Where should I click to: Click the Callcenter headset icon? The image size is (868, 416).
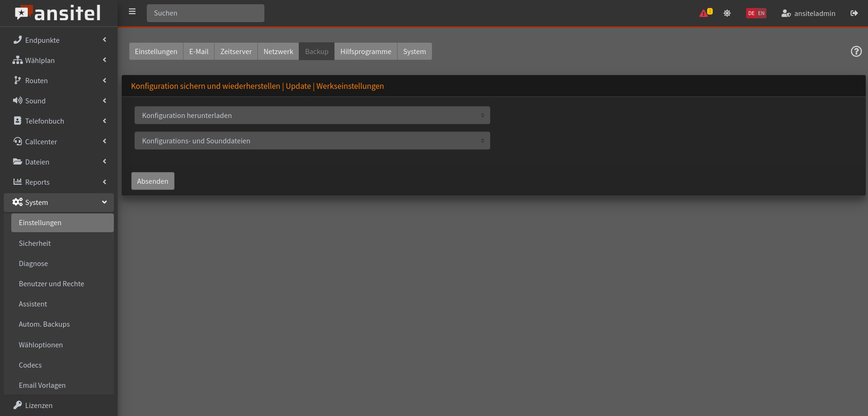[17, 141]
